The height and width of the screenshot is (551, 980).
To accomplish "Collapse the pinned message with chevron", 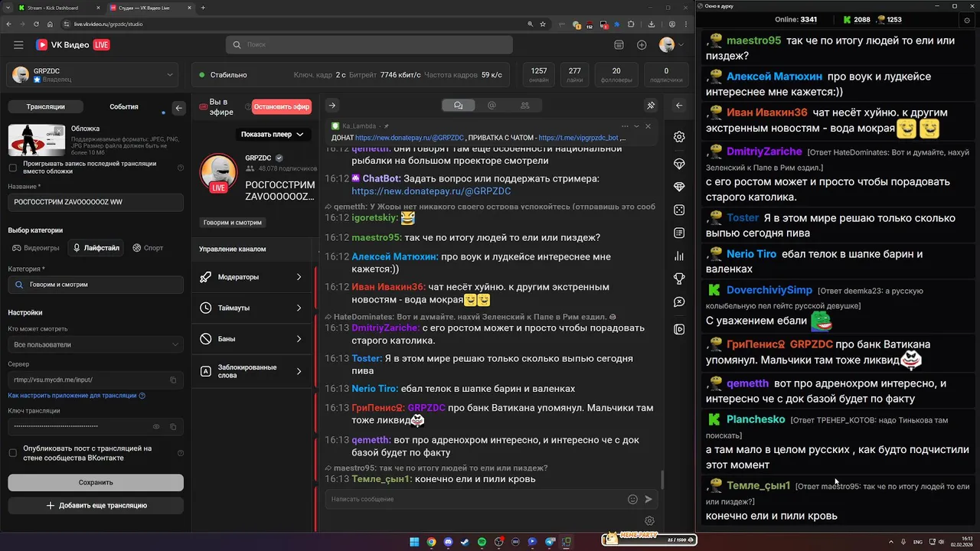I will tap(636, 126).
